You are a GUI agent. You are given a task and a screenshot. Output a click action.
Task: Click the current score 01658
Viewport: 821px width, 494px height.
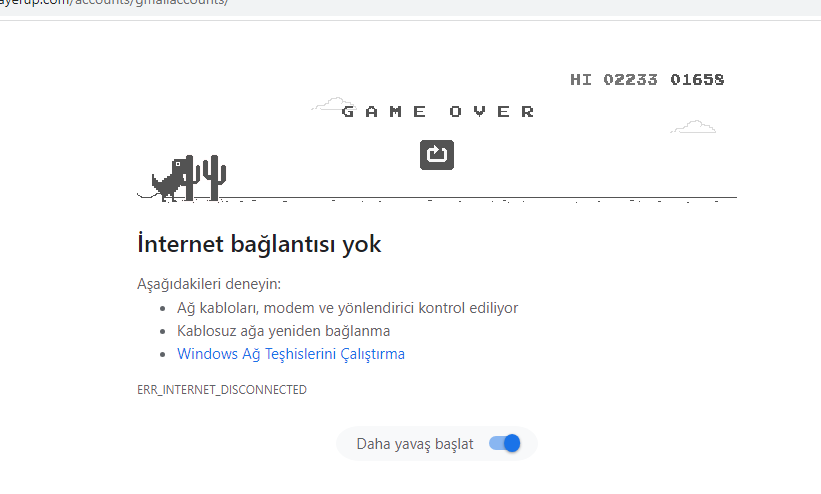697,80
